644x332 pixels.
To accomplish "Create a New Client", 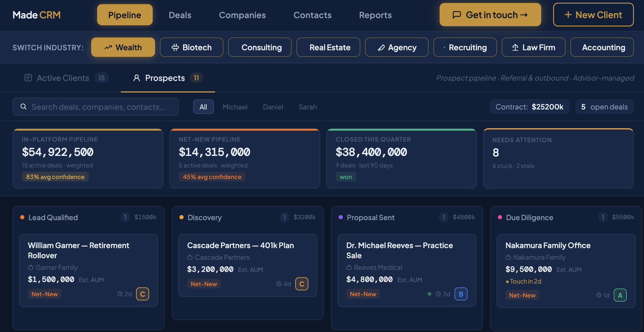I will (593, 15).
